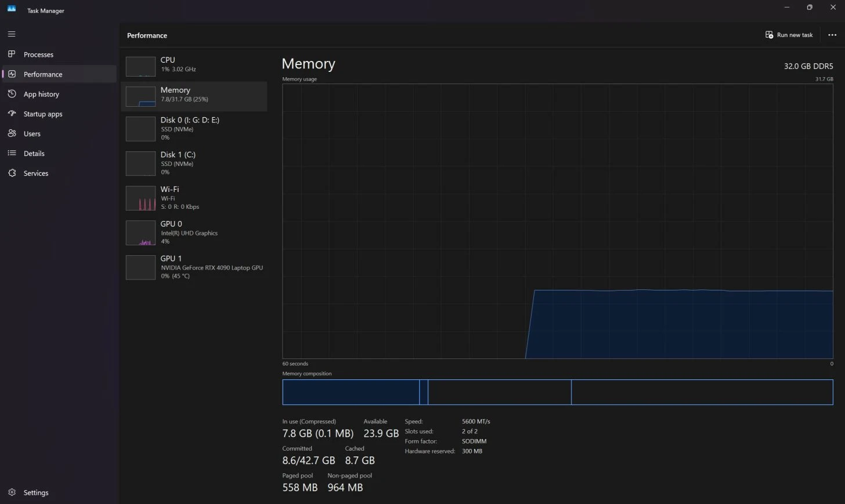This screenshot has width=845, height=504.
Task: Switch to the Users page
Action: (32, 134)
